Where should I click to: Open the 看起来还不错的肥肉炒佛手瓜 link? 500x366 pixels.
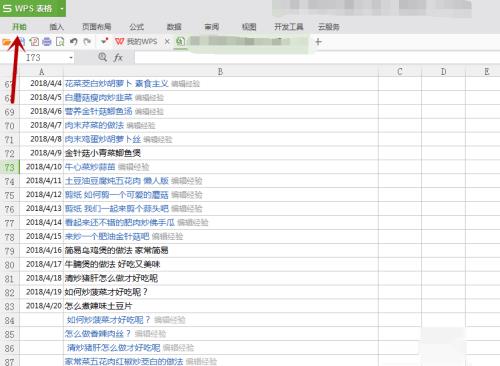(120, 223)
